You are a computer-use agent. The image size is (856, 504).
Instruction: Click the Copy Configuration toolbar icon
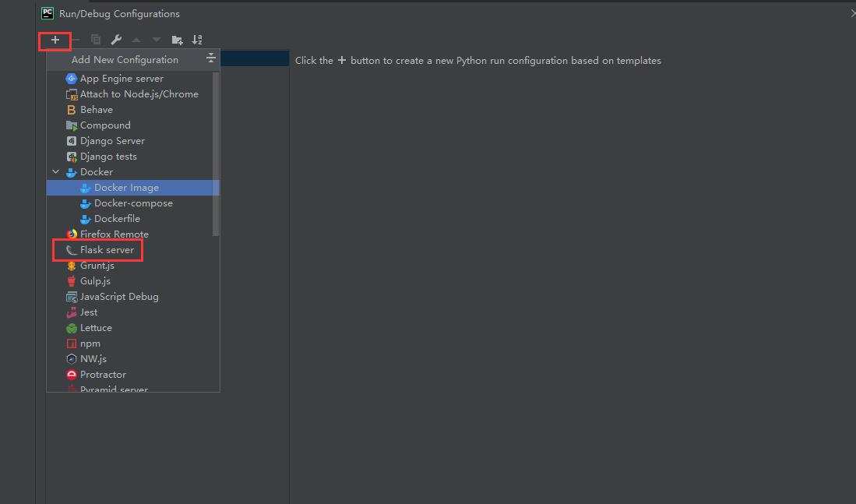click(x=96, y=40)
